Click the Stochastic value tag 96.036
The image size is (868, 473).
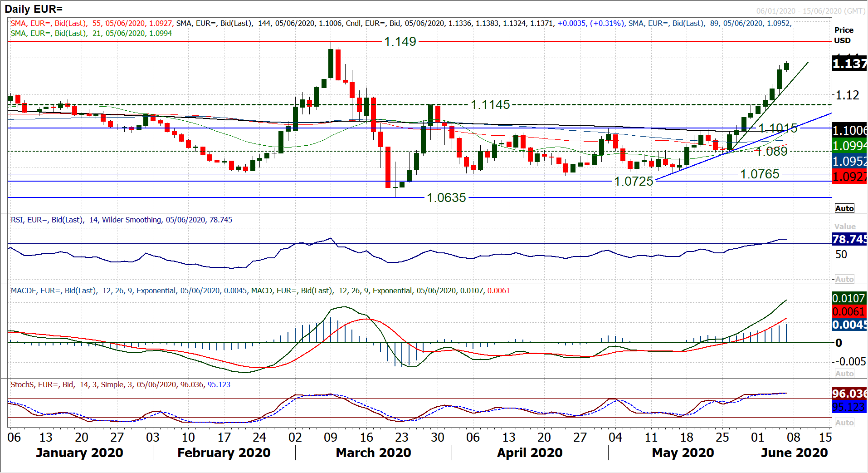tap(849, 394)
